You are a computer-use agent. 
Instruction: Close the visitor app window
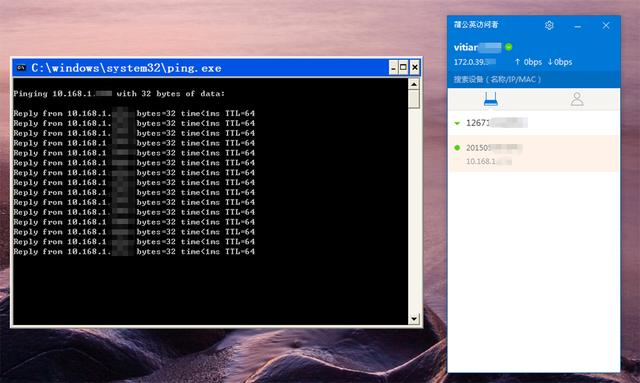coord(606,25)
